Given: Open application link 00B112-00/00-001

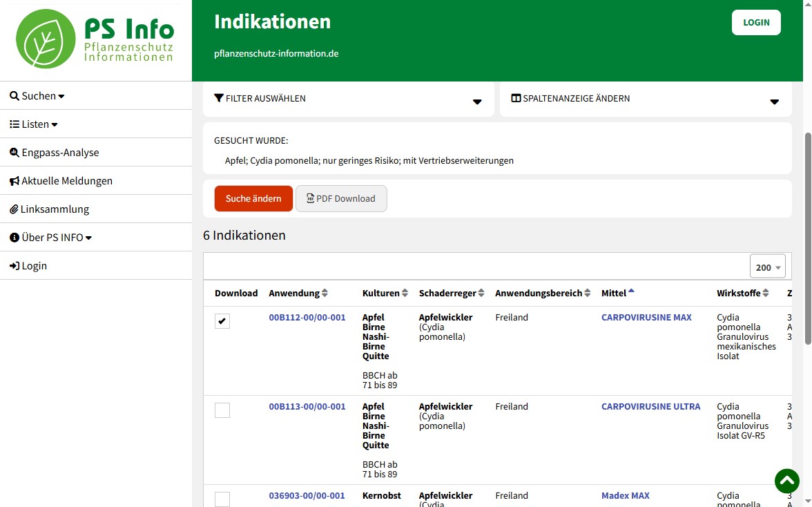Looking at the screenshot, I should (x=307, y=318).
